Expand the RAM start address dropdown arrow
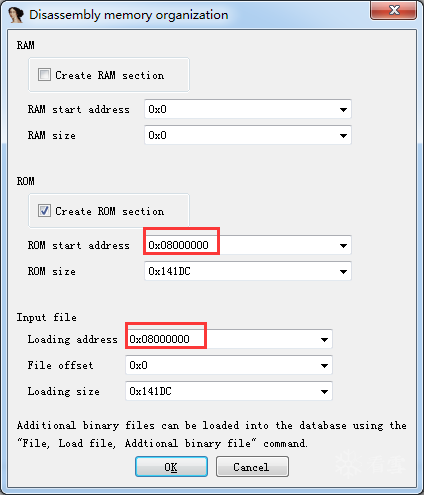 pyautogui.click(x=343, y=109)
